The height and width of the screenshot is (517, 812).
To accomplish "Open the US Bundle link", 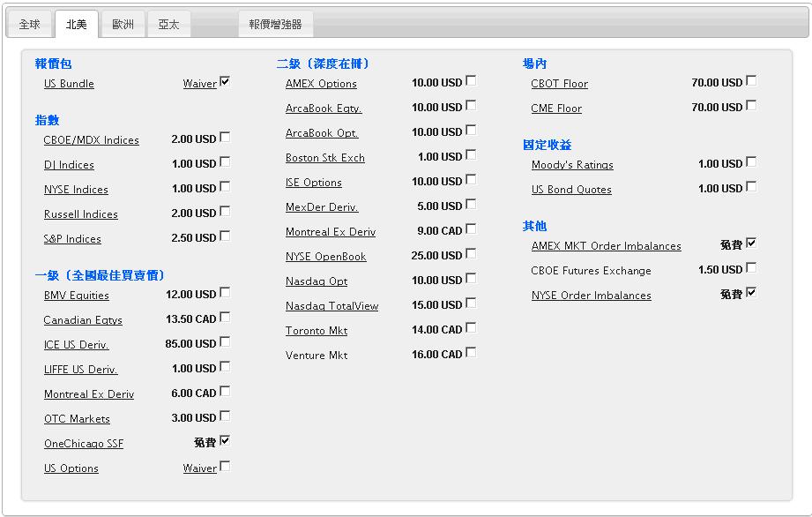I will (69, 84).
